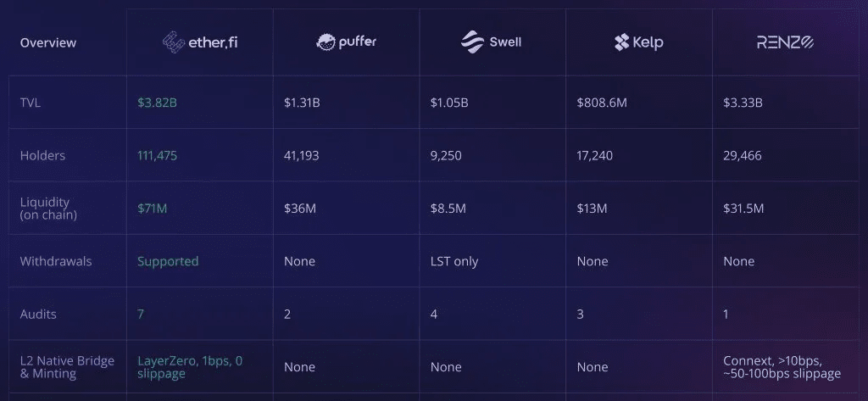Click the RENZO wordmark logo

tap(785, 42)
